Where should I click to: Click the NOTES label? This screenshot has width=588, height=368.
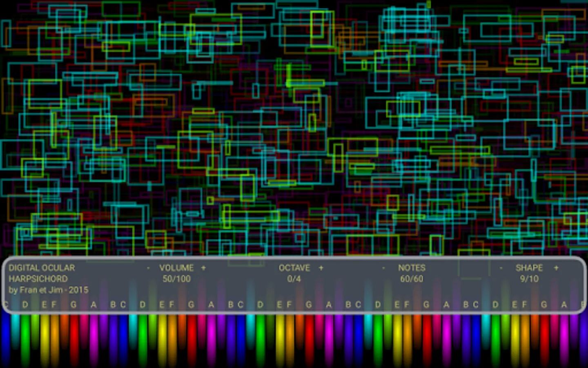pos(412,268)
